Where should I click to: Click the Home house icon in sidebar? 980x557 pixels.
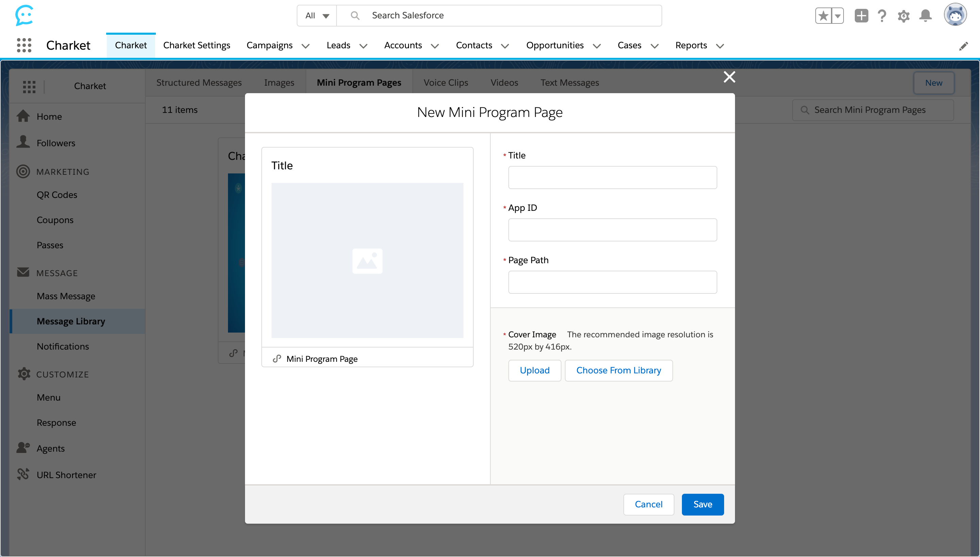pyautogui.click(x=23, y=116)
